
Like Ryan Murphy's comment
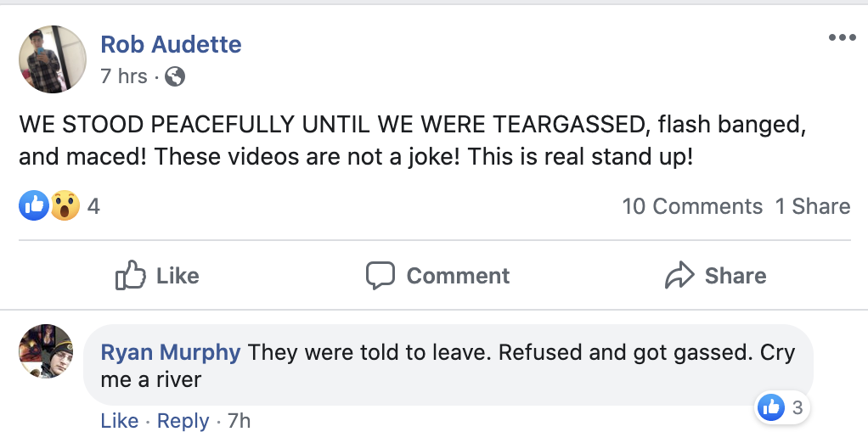119,421
